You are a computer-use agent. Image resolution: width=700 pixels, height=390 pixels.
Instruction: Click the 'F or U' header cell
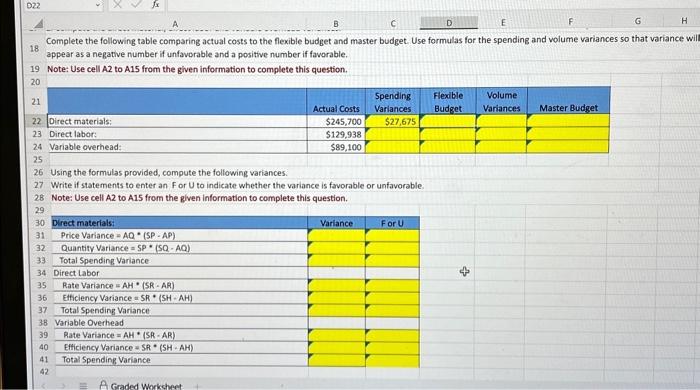pos(392,223)
